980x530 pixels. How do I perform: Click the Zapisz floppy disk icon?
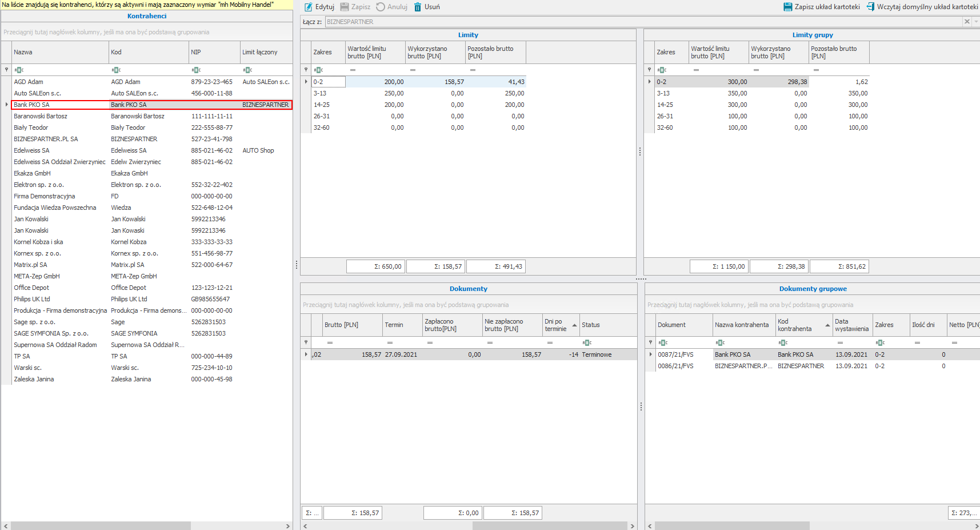(345, 7)
